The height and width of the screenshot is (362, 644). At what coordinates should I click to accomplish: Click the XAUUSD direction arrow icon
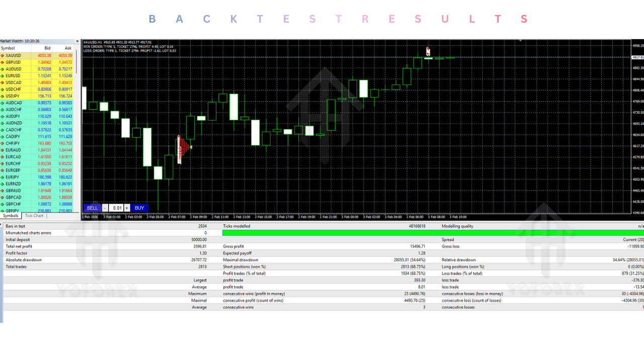(3, 55)
